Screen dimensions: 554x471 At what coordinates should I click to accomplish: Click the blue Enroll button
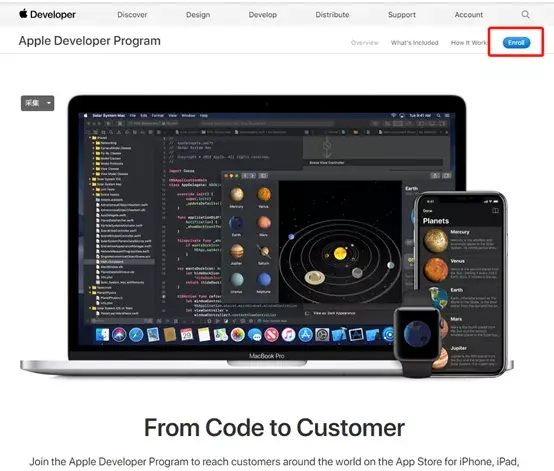pos(516,43)
